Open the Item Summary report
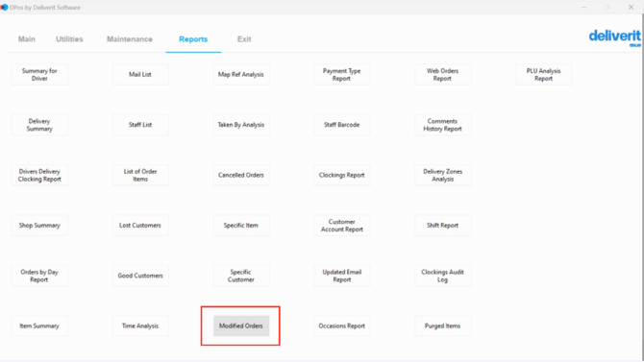644x362 pixels. [39, 326]
